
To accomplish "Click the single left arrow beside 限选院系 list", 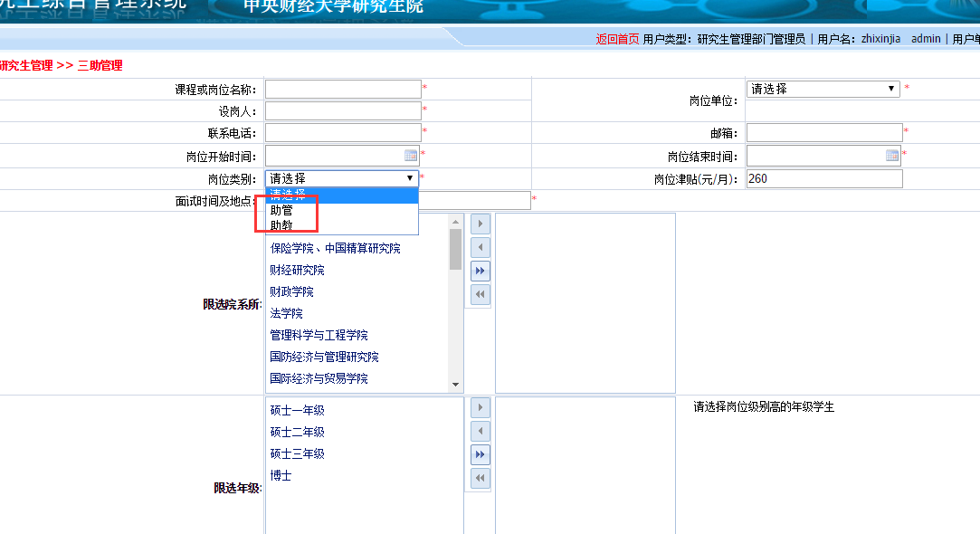I will [480, 247].
